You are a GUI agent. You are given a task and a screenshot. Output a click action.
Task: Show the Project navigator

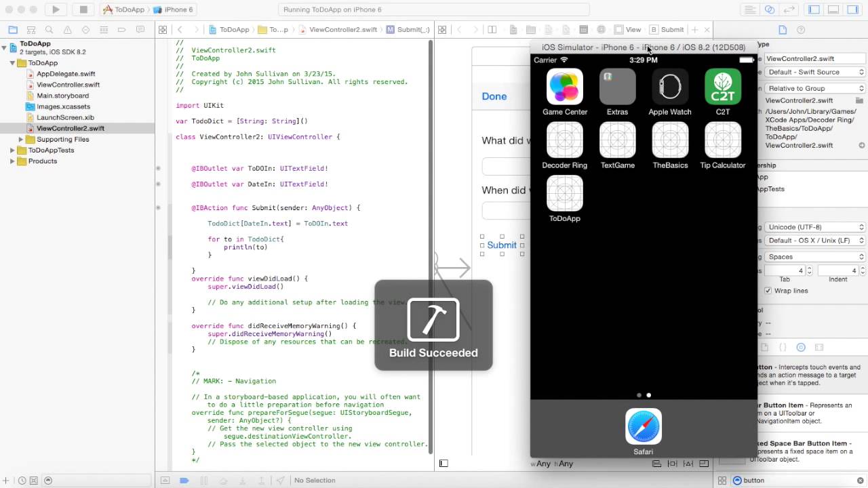13,30
